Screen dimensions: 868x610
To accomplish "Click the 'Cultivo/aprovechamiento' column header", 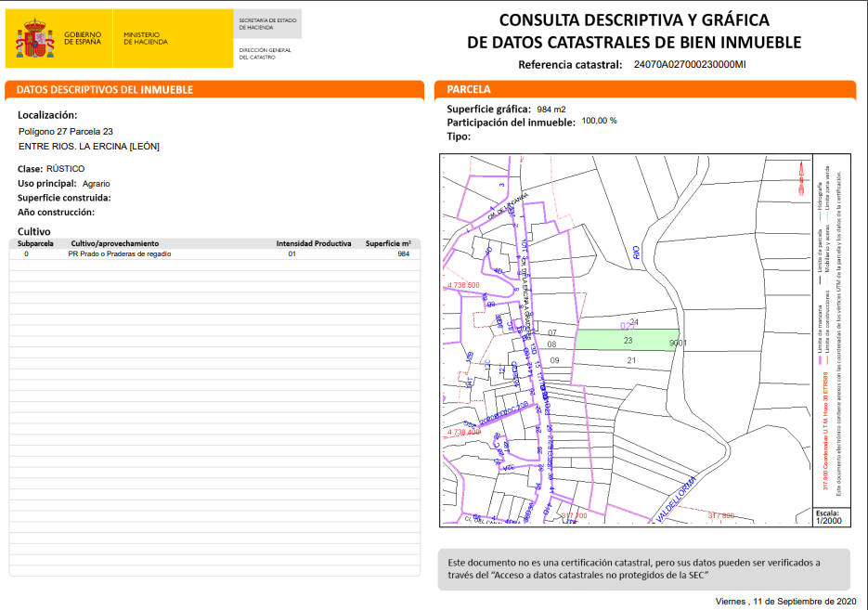I will pyautogui.click(x=114, y=243).
